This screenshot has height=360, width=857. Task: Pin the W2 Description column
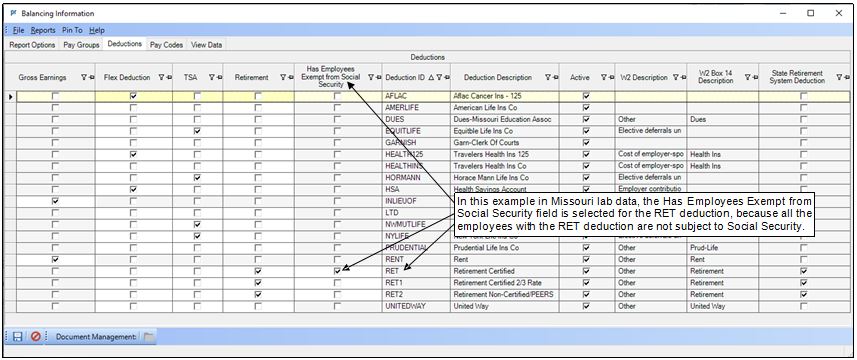683,78
